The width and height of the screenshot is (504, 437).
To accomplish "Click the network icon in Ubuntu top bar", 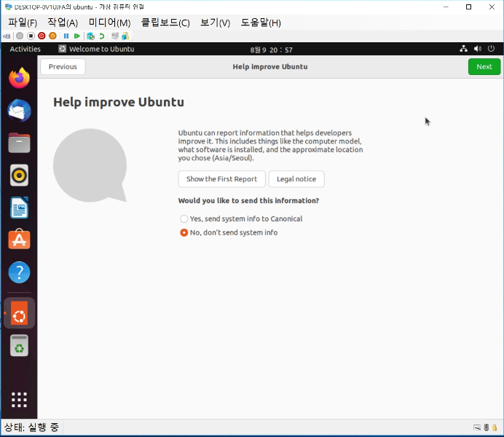I will pos(463,49).
